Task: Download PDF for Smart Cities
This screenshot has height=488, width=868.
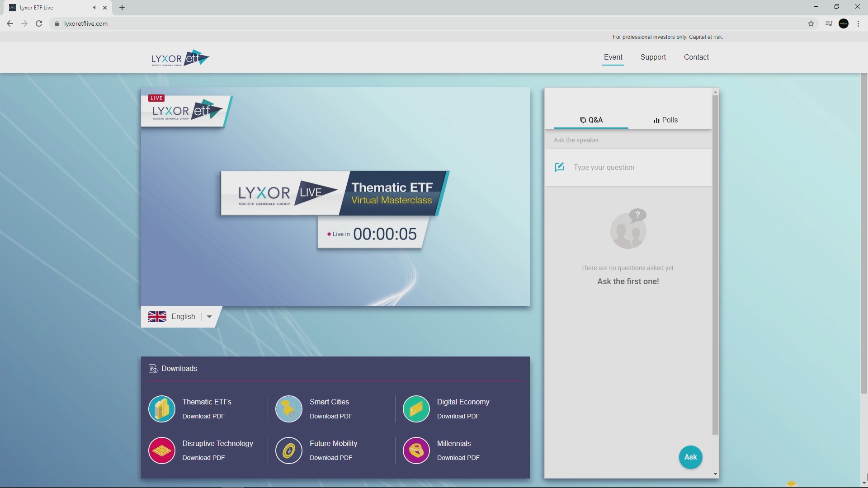Action: [x=331, y=416]
